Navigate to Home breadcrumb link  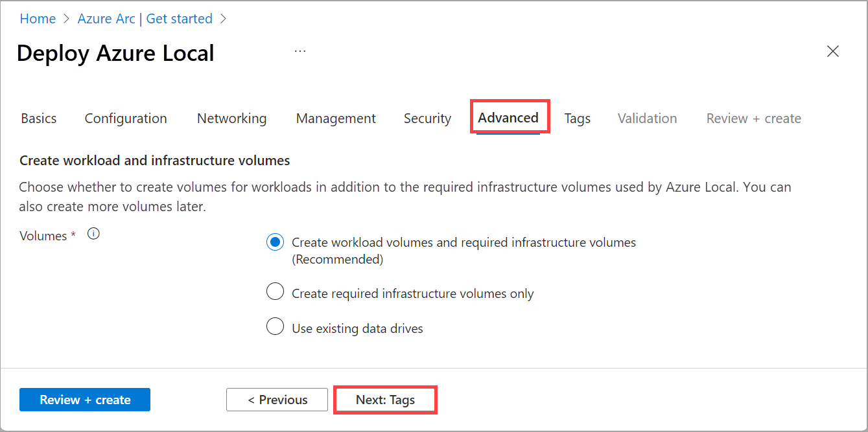point(38,19)
